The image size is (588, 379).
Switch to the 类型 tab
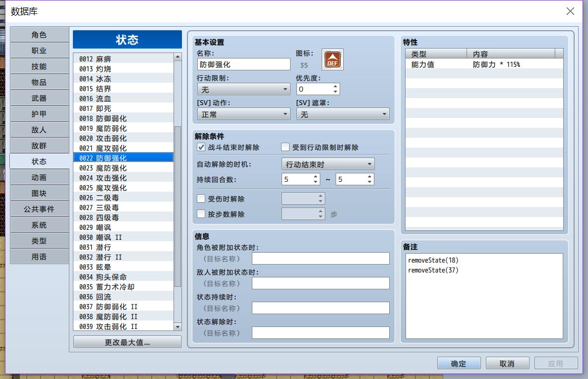coord(39,241)
